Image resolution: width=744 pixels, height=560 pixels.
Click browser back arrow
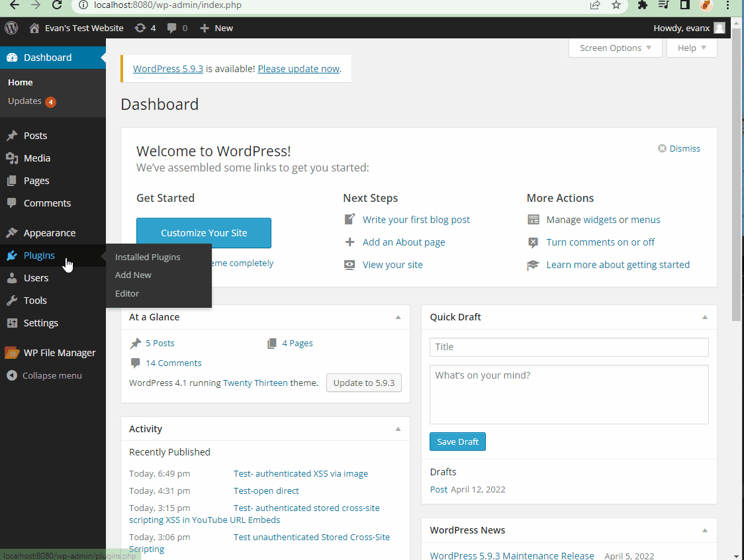coord(15,5)
